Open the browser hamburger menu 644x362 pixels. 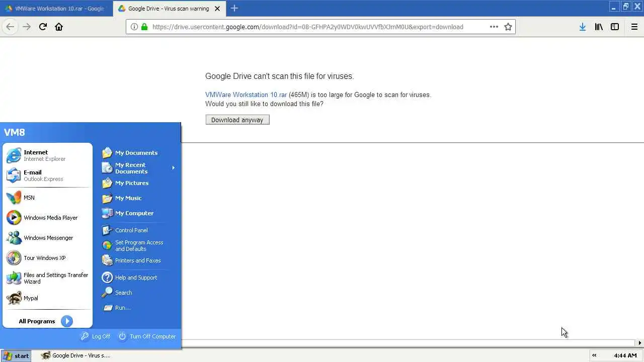pos(634,27)
